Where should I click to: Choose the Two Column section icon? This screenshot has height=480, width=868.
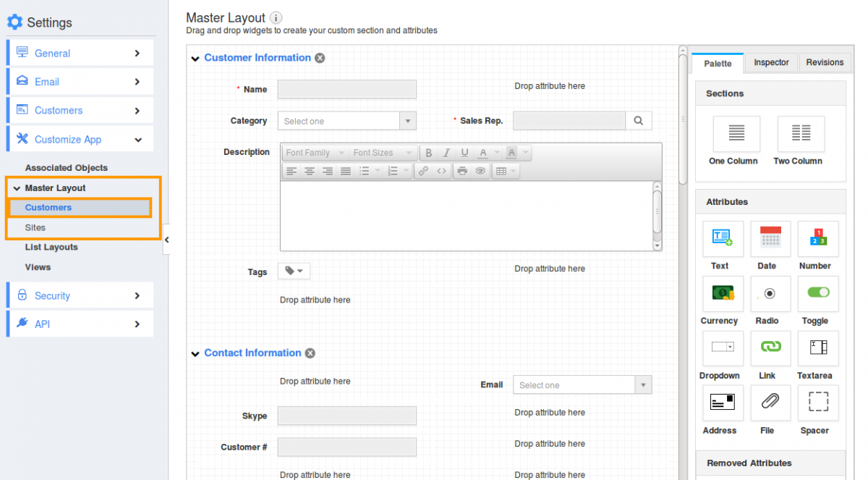pos(800,134)
